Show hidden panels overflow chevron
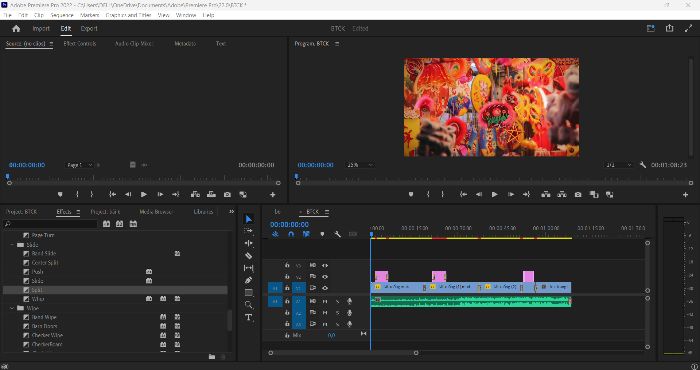Viewport: 700px width, 370px height. click(x=231, y=212)
